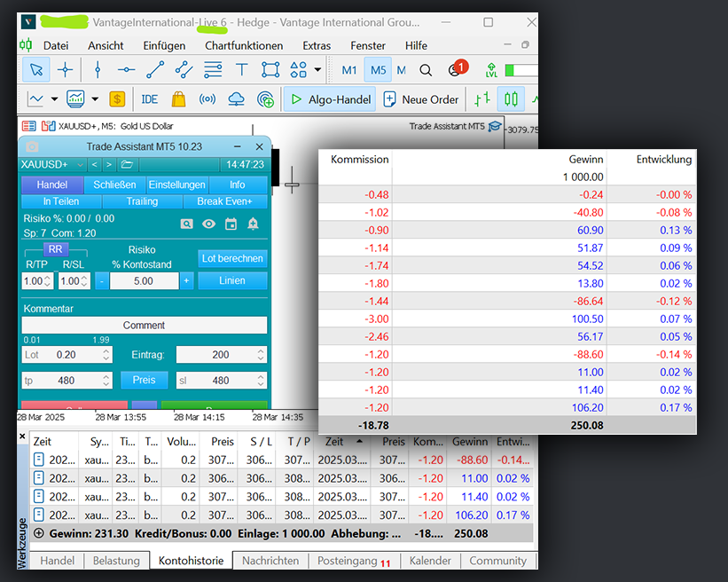Switch to the Schließen tab
This screenshot has width=728, height=582.
(114, 185)
